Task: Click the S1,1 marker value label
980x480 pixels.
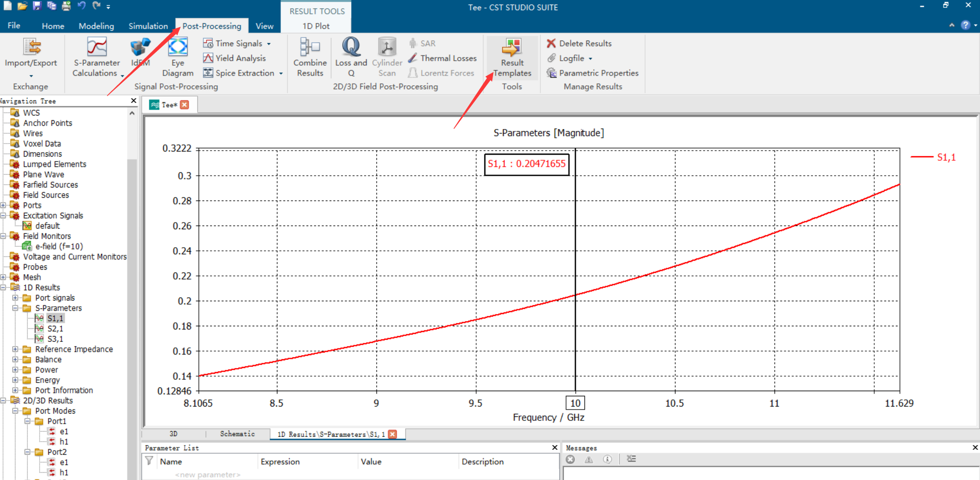Action: pyautogui.click(x=526, y=164)
